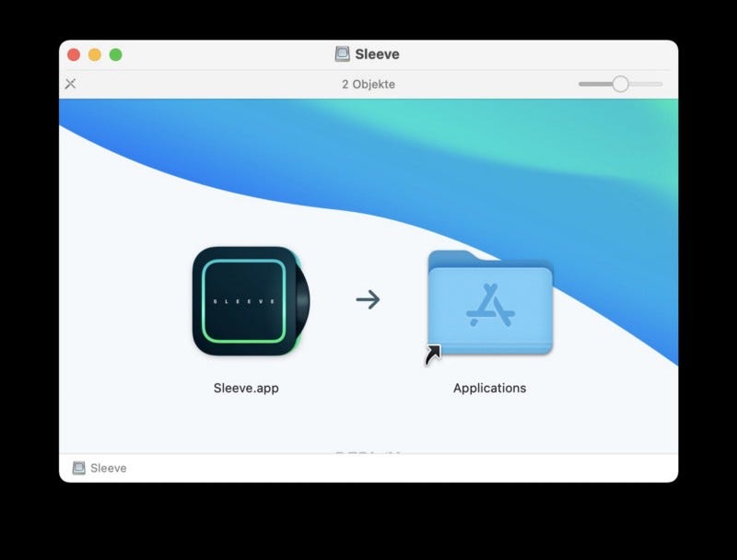Close the Sleeve window with red button
Viewport: 737px width, 560px height.
pyautogui.click(x=74, y=55)
